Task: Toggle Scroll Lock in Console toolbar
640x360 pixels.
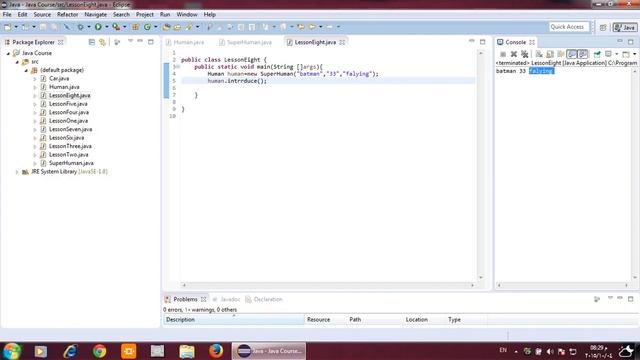Action: (x=550, y=54)
